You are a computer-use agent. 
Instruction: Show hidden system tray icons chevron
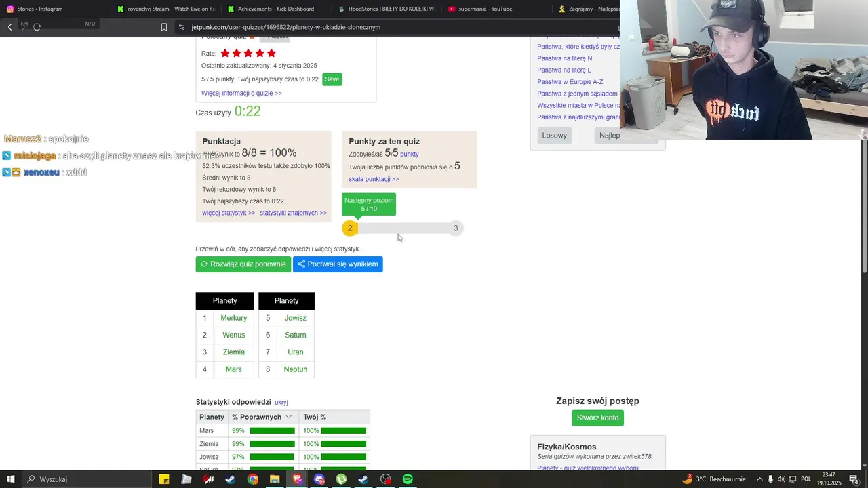pyautogui.click(x=759, y=479)
